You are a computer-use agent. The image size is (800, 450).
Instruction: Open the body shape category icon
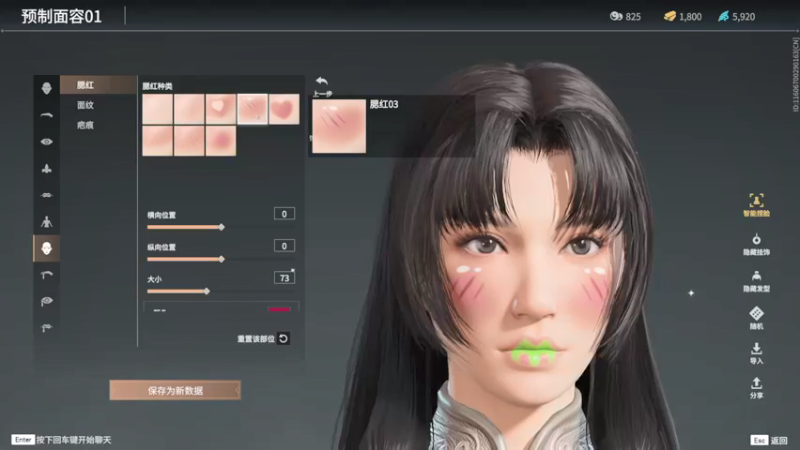tap(46, 221)
